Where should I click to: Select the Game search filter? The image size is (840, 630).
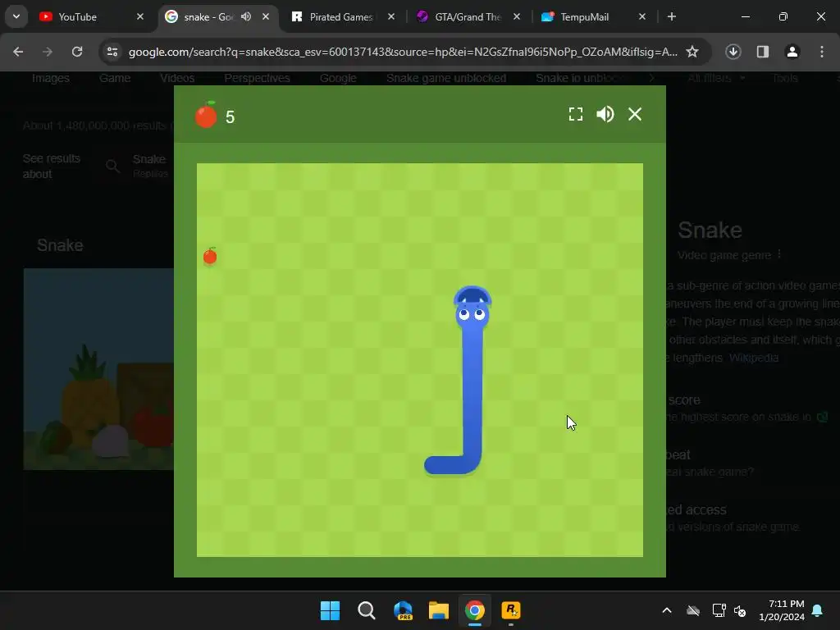(115, 78)
